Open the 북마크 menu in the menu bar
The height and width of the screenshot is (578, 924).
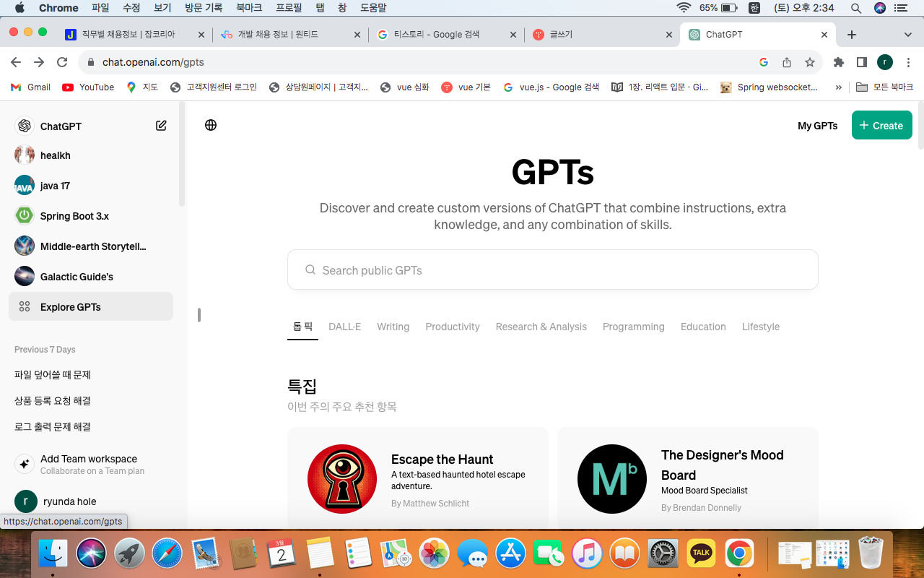pos(249,8)
